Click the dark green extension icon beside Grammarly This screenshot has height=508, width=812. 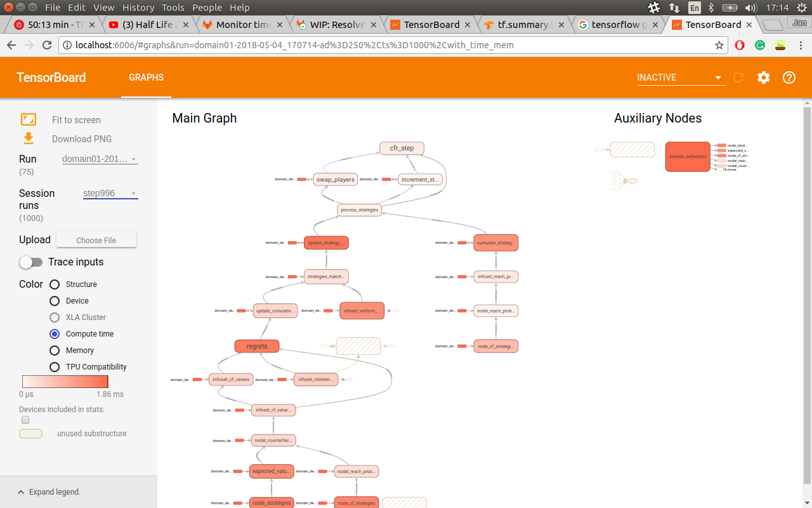(780, 45)
